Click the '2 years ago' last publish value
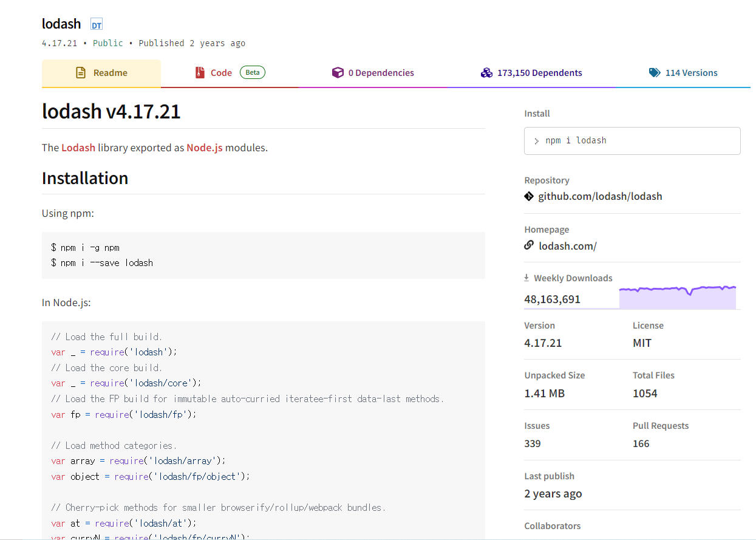 point(553,493)
